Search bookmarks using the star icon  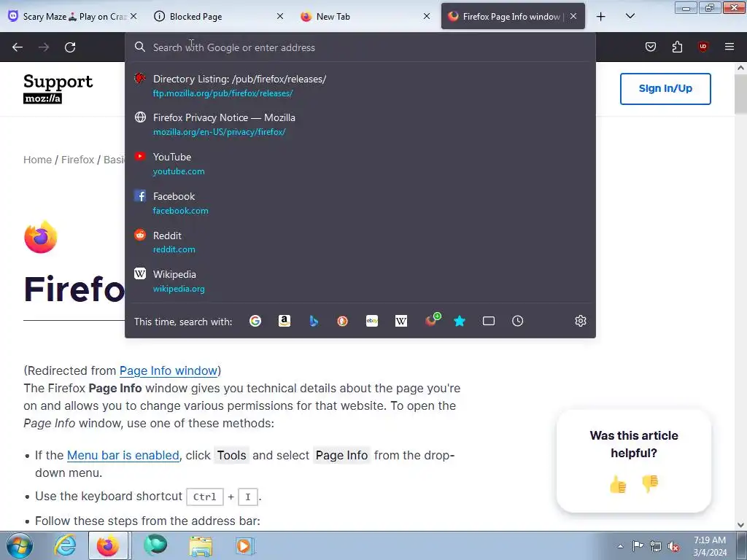coord(460,322)
